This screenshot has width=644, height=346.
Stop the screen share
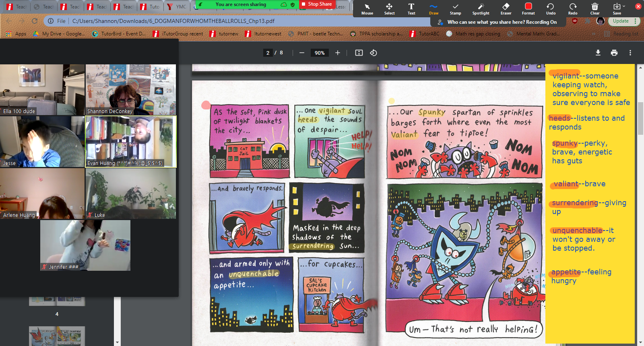[316, 4]
